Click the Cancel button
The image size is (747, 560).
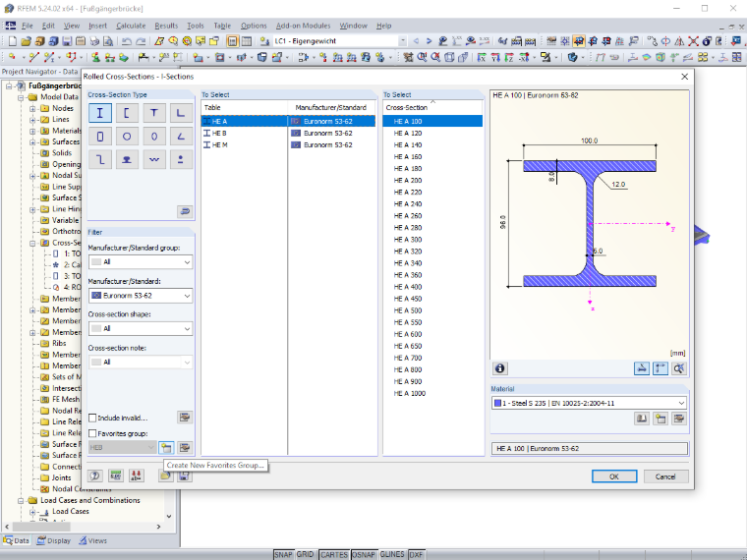coord(665,476)
